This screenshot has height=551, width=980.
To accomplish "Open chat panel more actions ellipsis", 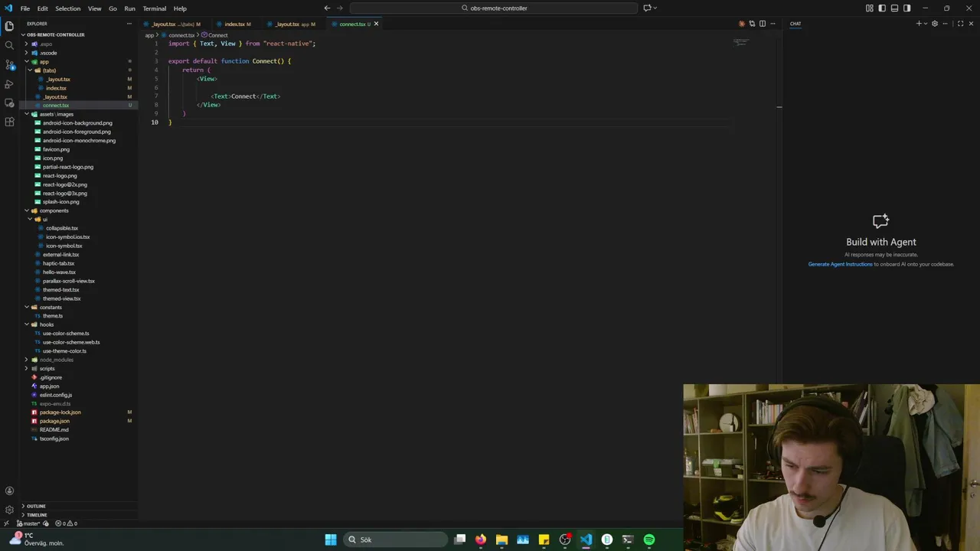I will (946, 24).
